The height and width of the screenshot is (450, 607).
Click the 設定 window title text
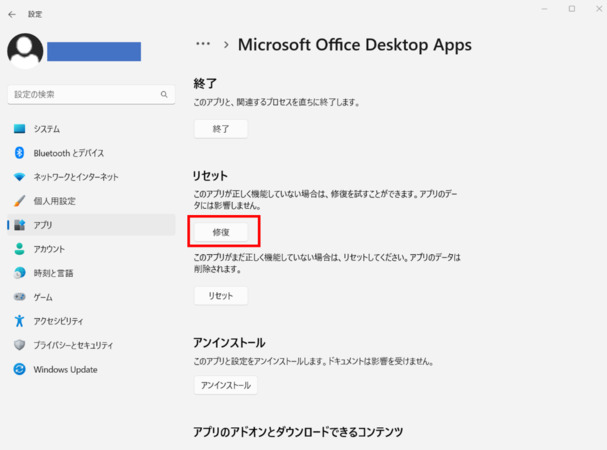[x=35, y=14]
